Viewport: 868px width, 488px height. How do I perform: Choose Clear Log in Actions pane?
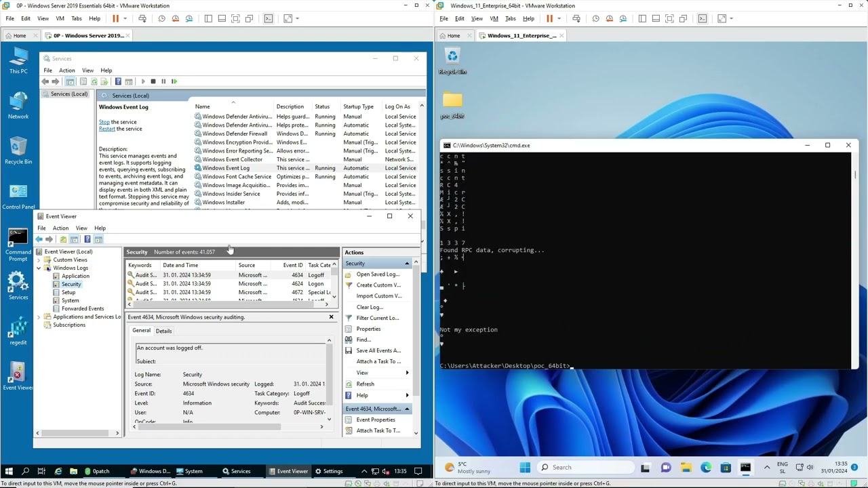[370, 307]
